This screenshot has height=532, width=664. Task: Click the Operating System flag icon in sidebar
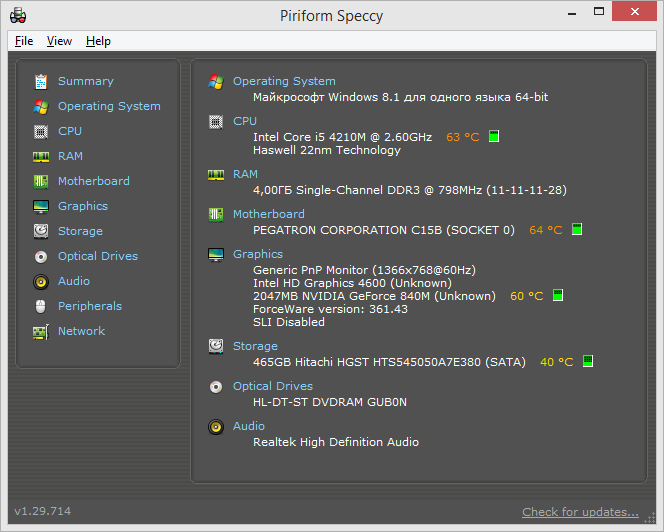(x=41, y=106)
